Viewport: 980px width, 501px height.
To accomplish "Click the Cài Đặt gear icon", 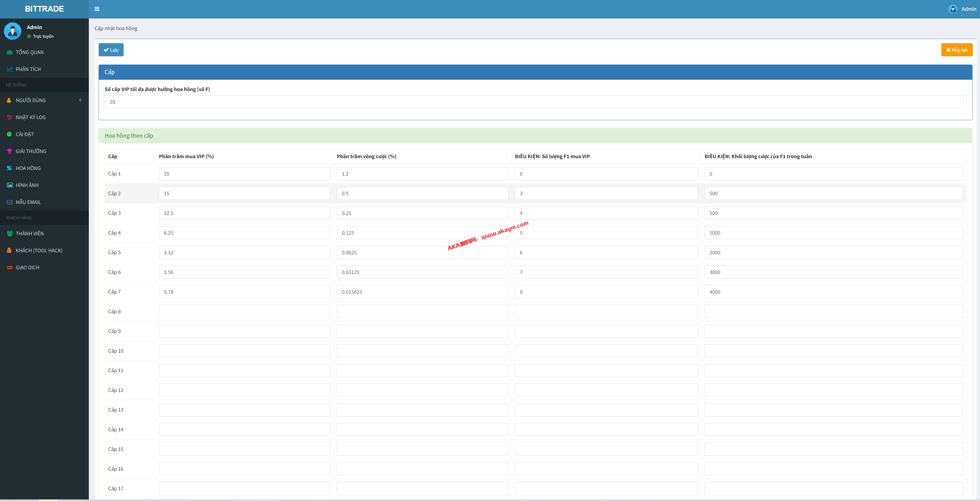I will tap(10, 134).
